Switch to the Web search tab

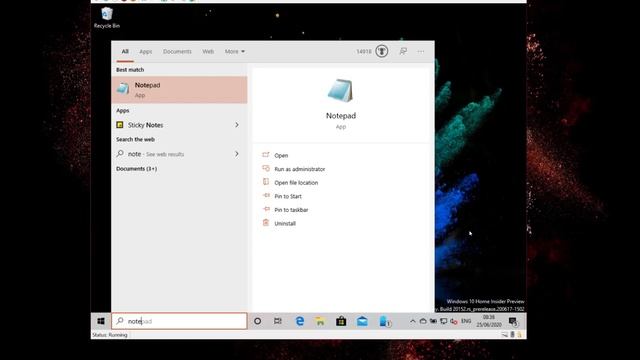(208, 51)
